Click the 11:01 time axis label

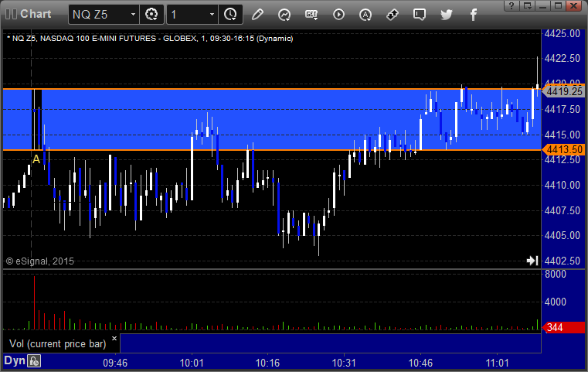tap(498, 363)
